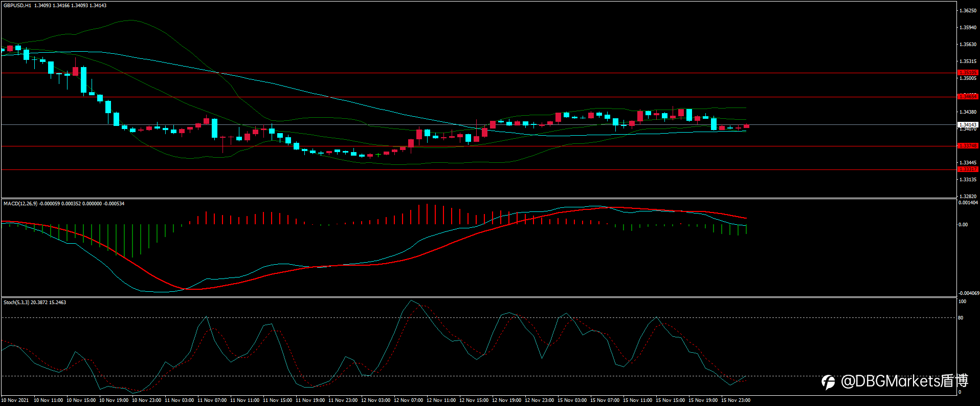Click the red 1.33748 price level tag
The width and height of the screenshot is (980, 406).
point(968,146)
